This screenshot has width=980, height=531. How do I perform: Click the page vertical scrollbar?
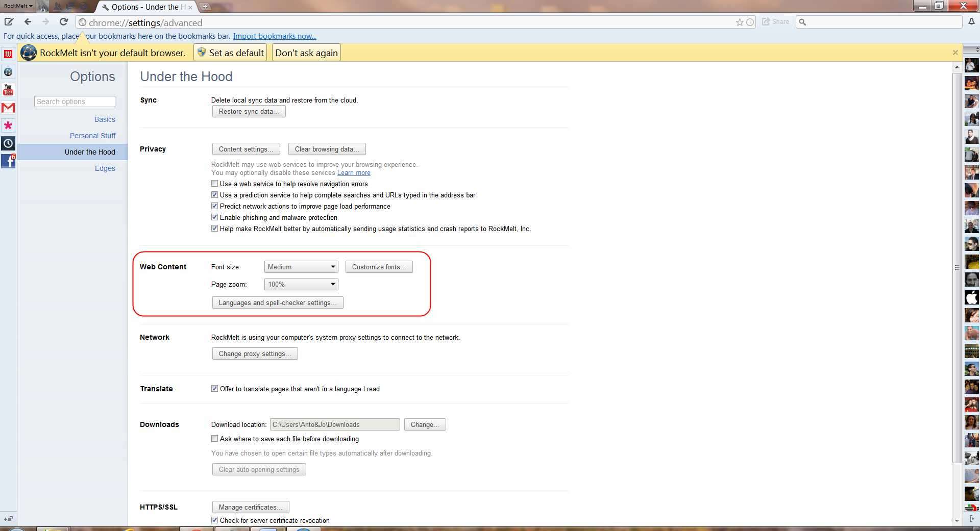point(957,267)
